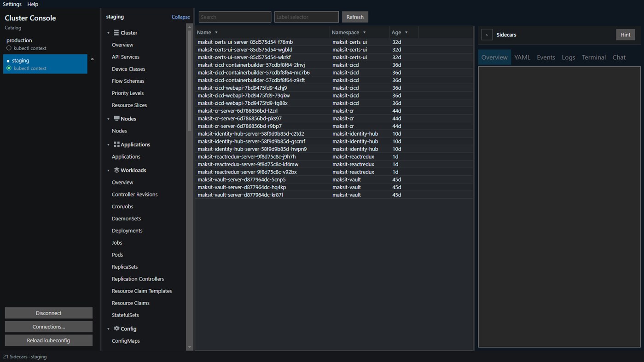Open the Help menu
644x362 pixels.
pyautogui.click(x=33, y=4)
